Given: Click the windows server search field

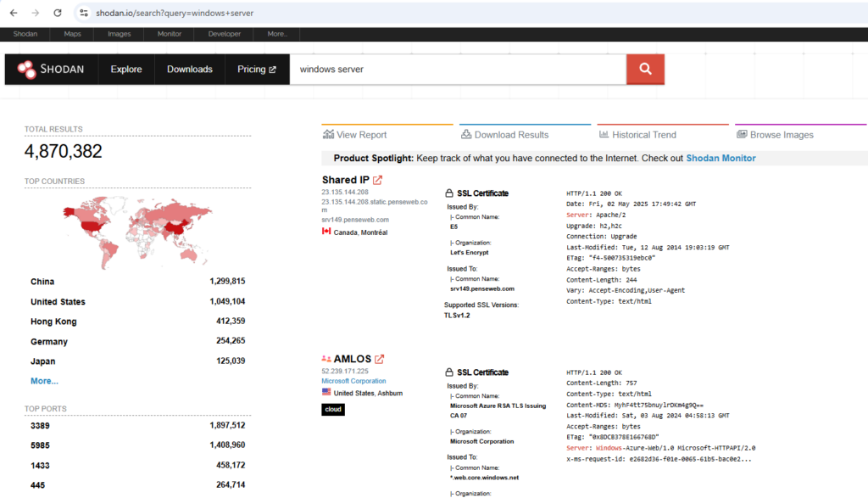Looking at the screenshot, I should pos(458,70).
